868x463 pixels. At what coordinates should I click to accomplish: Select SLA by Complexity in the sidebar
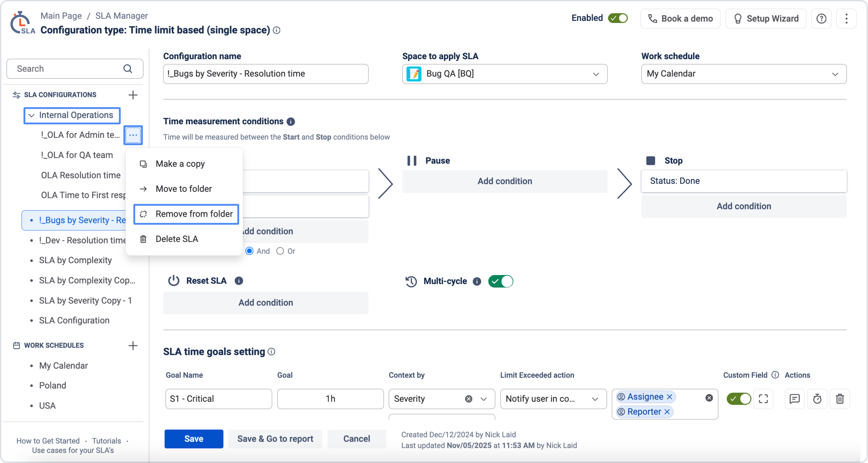(x=75, y=260)
